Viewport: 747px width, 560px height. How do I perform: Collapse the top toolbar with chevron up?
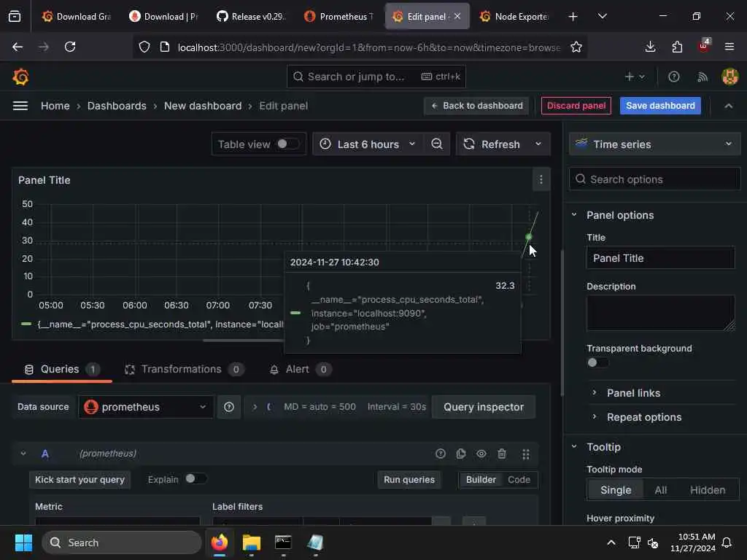[x=729, y=106]
